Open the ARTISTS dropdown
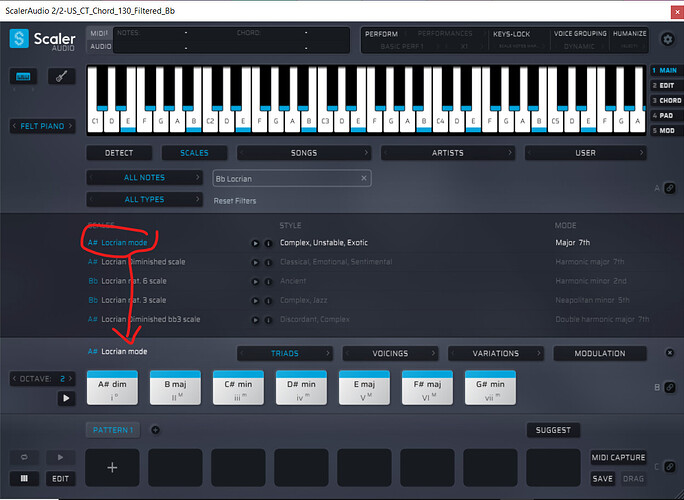Viewport: 684px width, 500px height. coord(448,153)
